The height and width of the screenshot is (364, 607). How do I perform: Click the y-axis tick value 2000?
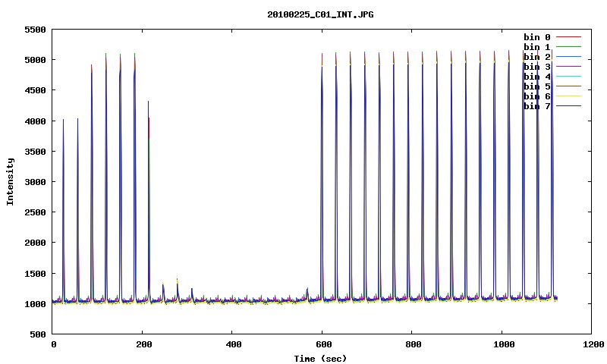point(35,243)
